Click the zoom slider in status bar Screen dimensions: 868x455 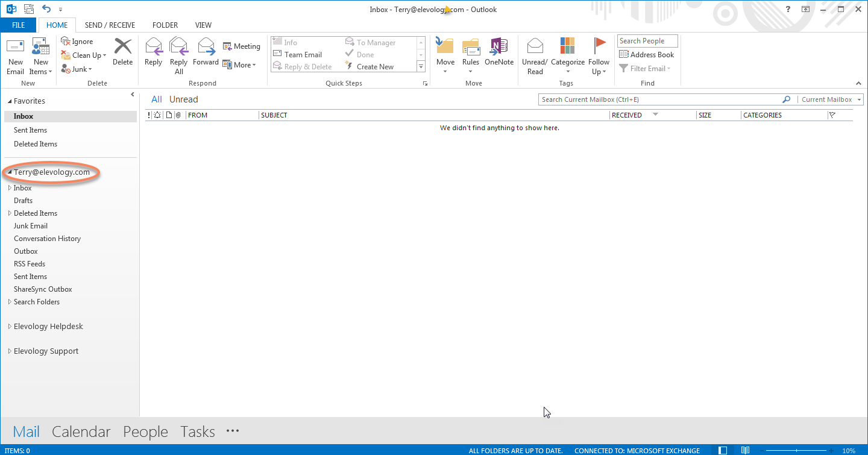click(x=797, y=451)
